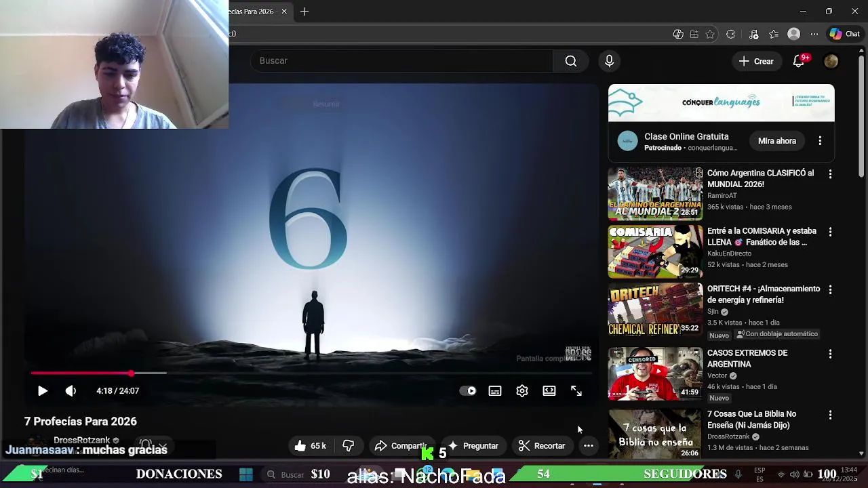The height and width of the screenshot is (488, 868).
Task: Click the 'Clase Online Gratuita' ad title
Action: click(686, 136)
